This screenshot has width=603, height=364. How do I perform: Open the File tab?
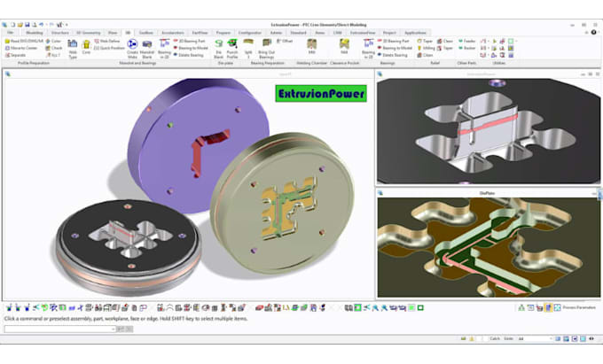coord(11,33)
